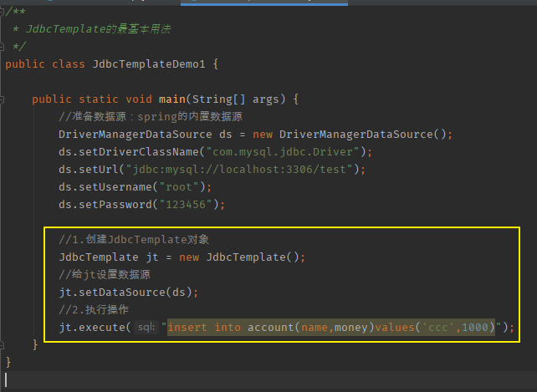Click the setUrl method call

point(99,170)
